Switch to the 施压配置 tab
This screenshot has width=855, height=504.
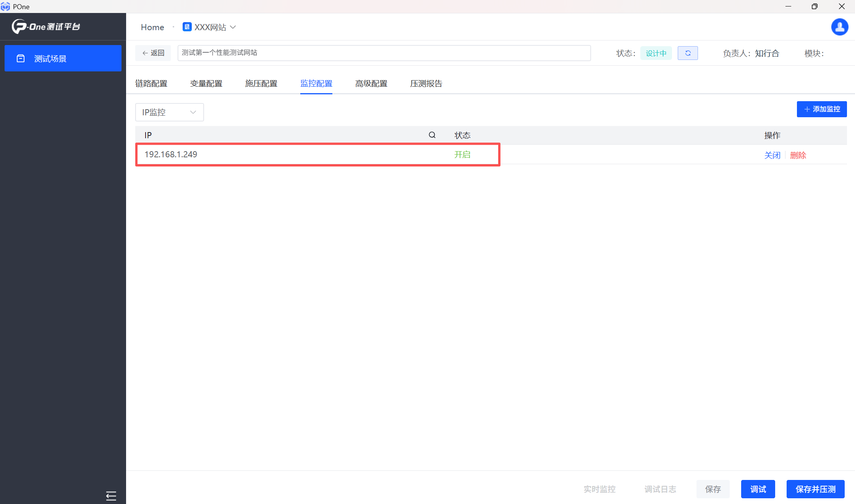pyautogui.click(x=261, y=84)
